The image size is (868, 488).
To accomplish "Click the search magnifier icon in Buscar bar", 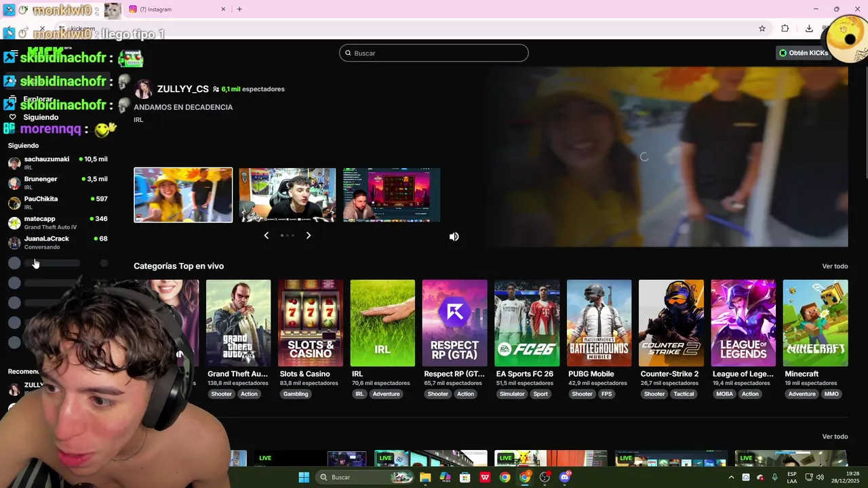I will click(x=349, y=53).
